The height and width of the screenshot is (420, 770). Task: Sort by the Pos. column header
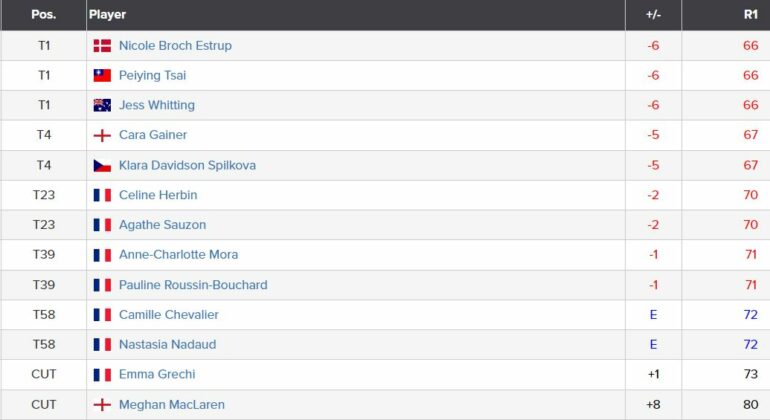[x=44, y=15]
